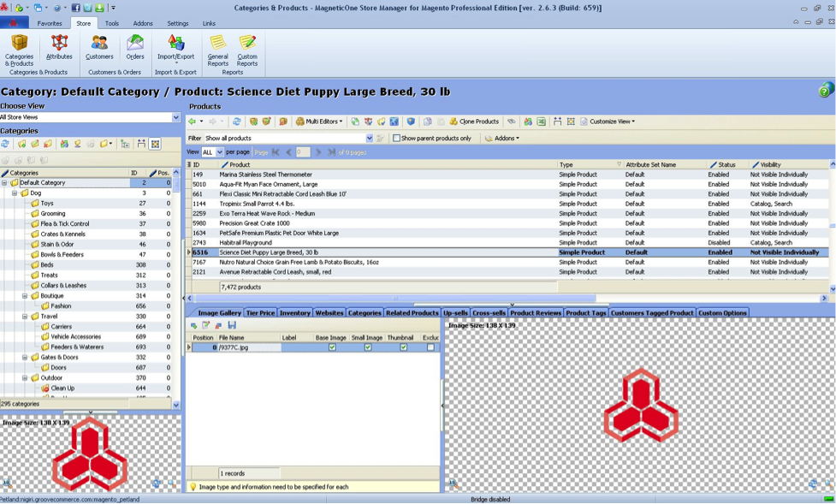Toggle the Small Image checkbox for /9377C.jpg
The image size is (836, 504).
(368, 347)
